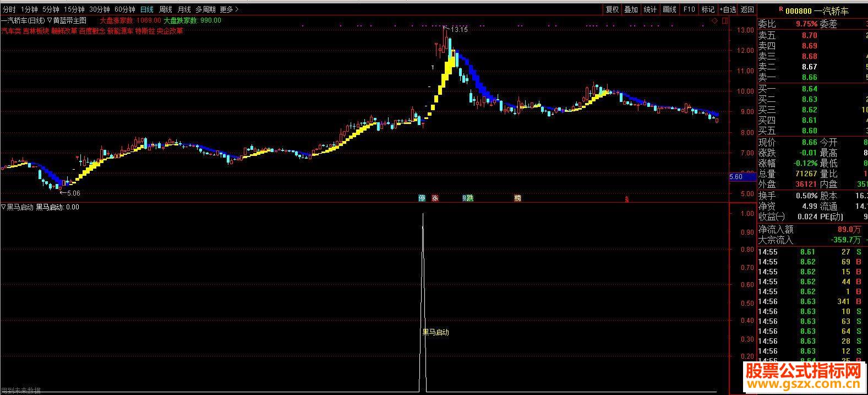Screen dimensions: 868x395
Task: Open 黄蓝带主图 indicator dropdown triangle
Action: coord(50,20)
